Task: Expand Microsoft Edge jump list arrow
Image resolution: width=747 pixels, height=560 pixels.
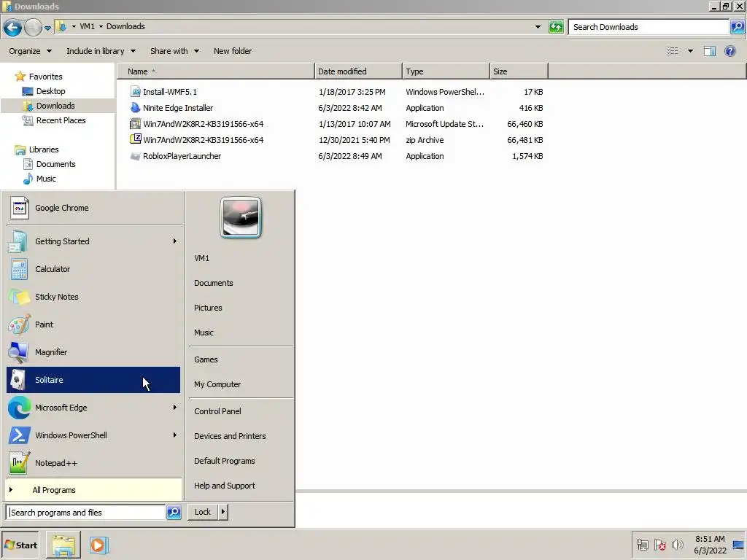Action: (x=175, y=408)
